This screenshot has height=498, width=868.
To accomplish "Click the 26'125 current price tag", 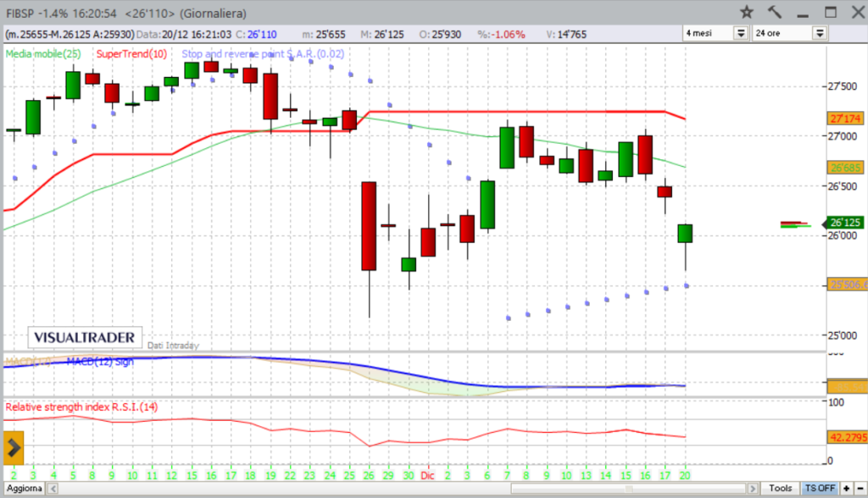I will pos(845,223).
